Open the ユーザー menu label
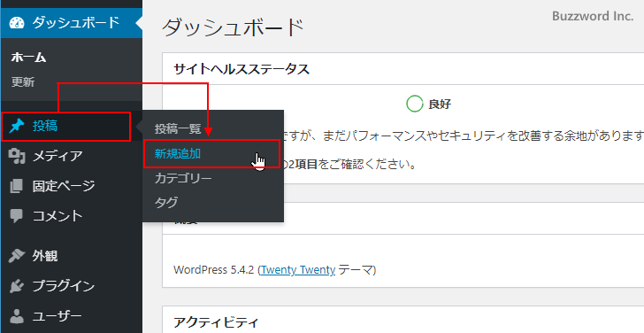Viewport: 644px width, 333px height. [57, 316]
